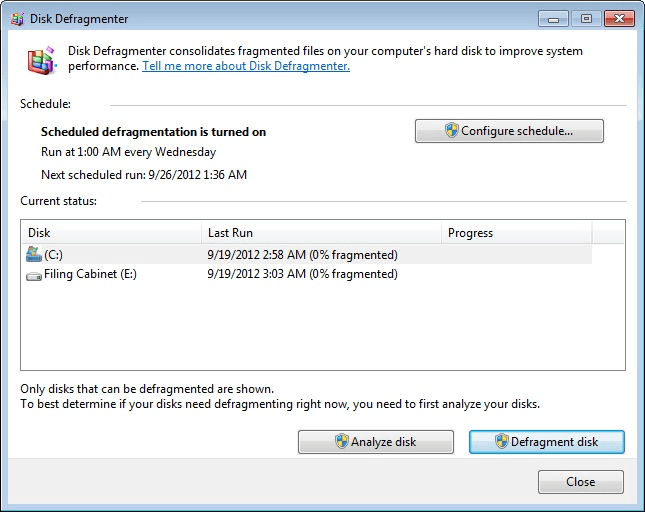Click the large Disk Defragmenter logo icon
This screenshot has height=512, width=645.
point(42,61)
